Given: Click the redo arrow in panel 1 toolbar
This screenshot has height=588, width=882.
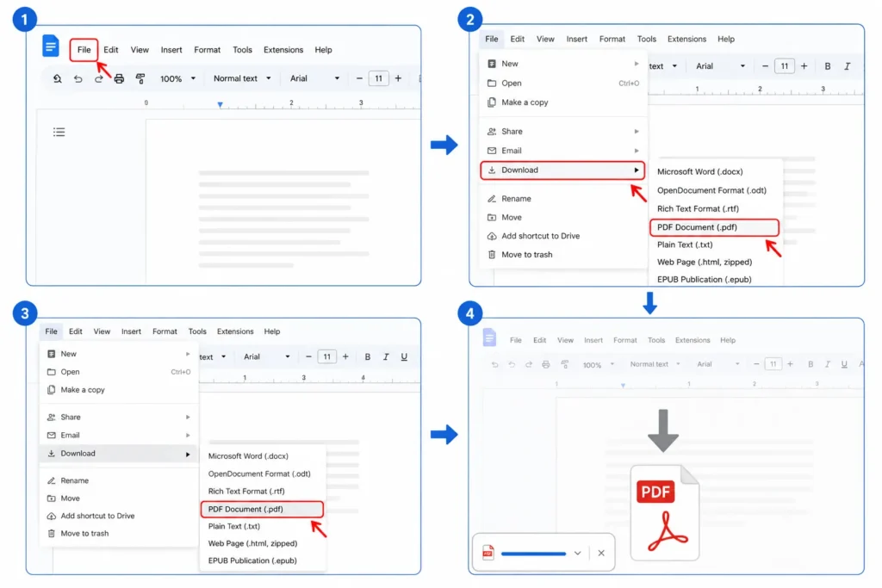Looking at the screenshot, I should tap(98, 78).
